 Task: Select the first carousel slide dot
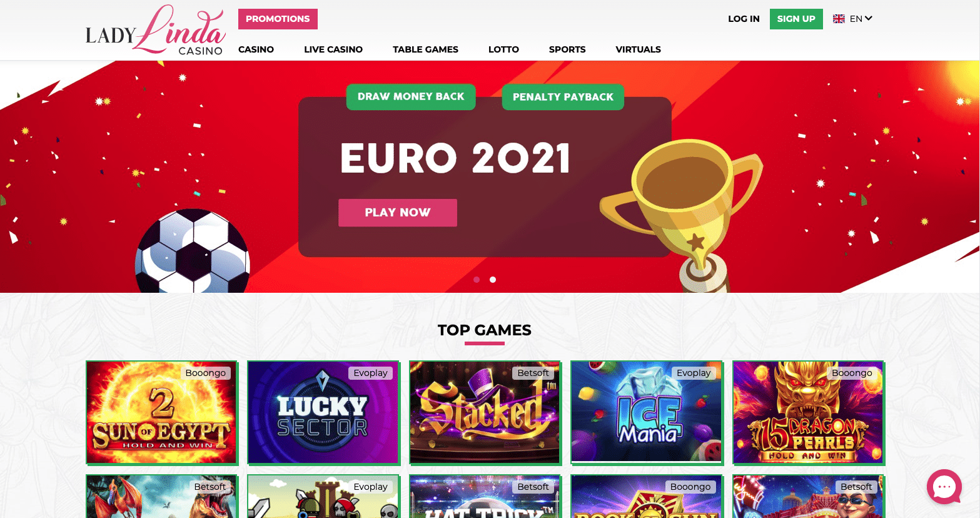tap(477, 280)
